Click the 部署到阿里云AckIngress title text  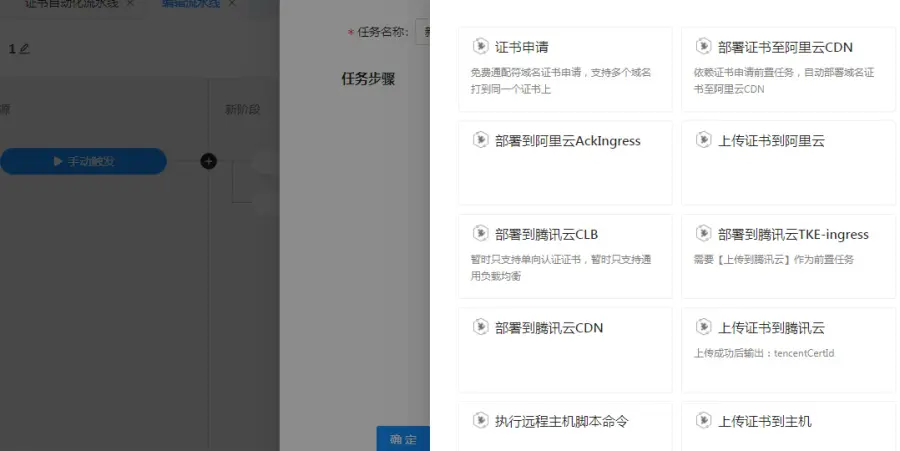(x=568, y=141)
